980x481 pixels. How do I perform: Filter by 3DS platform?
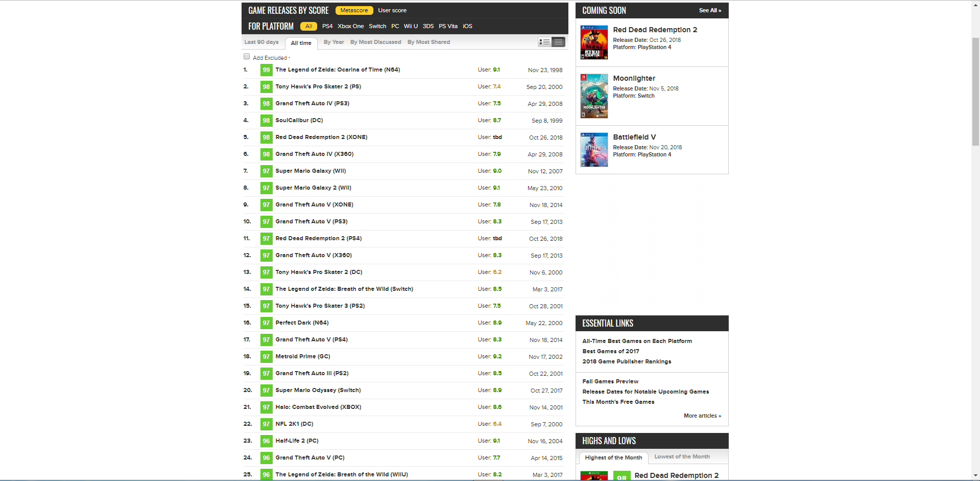click(x=428, y=26)
